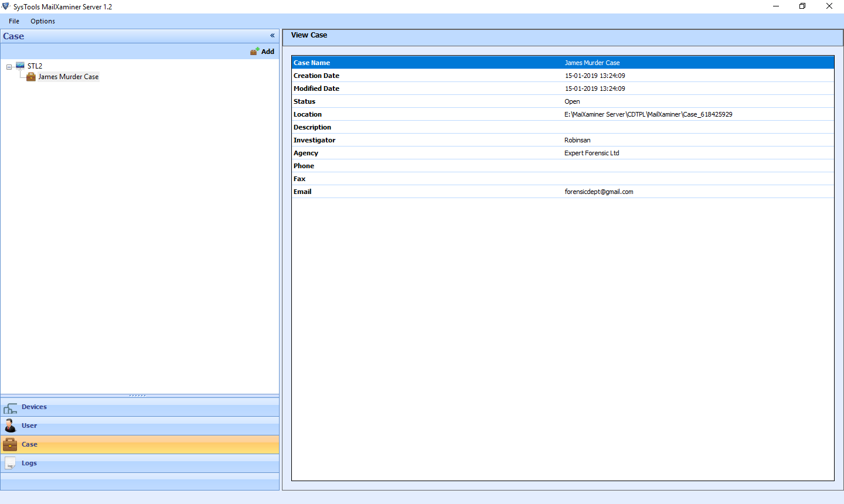Click the Case panel briefcase icon
844x504 pixels.
[10, 445]
